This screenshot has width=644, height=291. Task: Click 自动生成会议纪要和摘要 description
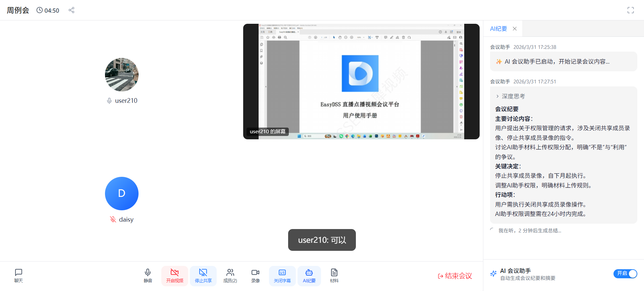click(528, 278)
